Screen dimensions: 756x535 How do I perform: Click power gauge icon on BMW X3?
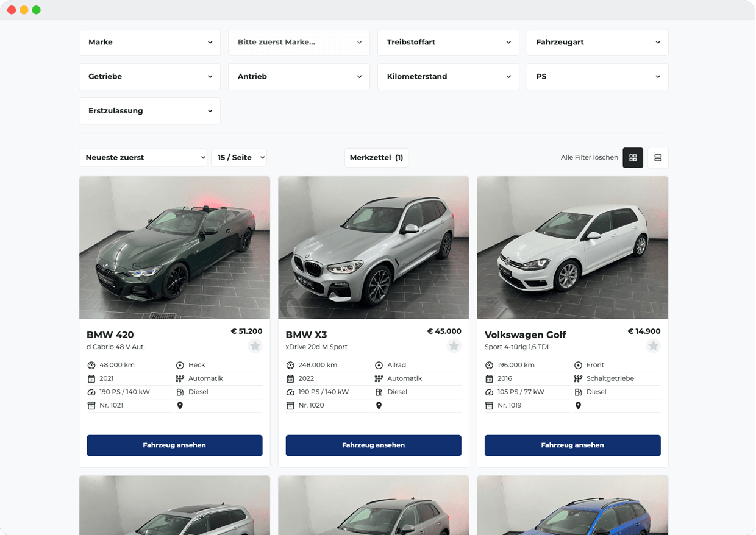click(290, 392)
